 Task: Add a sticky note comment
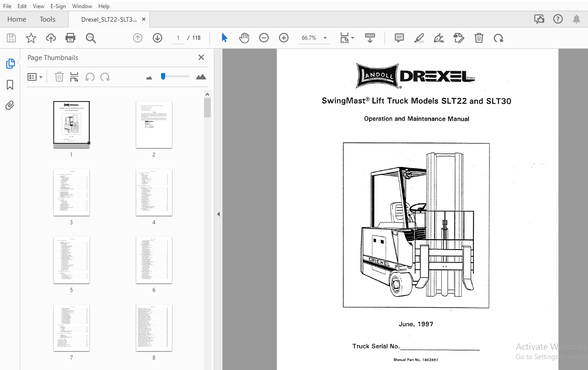399,38
